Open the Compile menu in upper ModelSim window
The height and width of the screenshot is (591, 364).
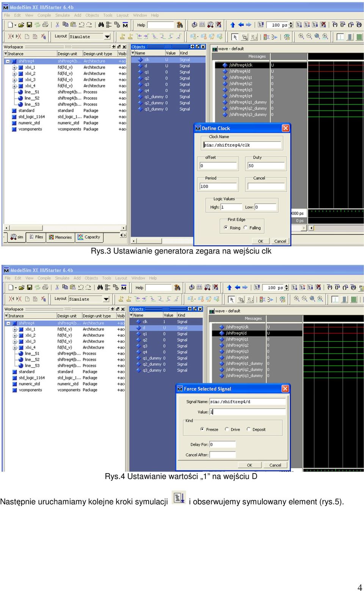tap(44, 16)
